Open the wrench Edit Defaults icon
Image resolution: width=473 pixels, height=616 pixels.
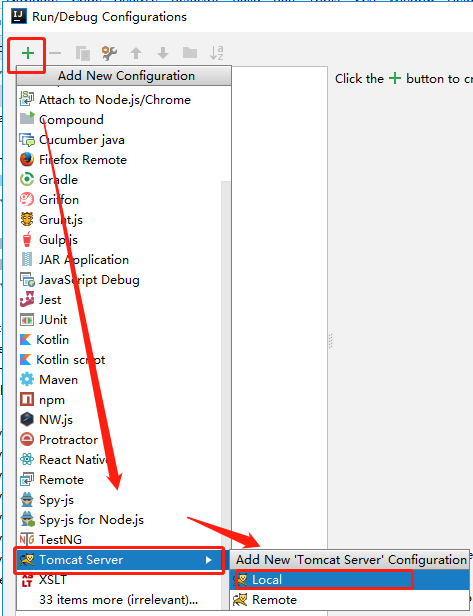pos(109,53)
